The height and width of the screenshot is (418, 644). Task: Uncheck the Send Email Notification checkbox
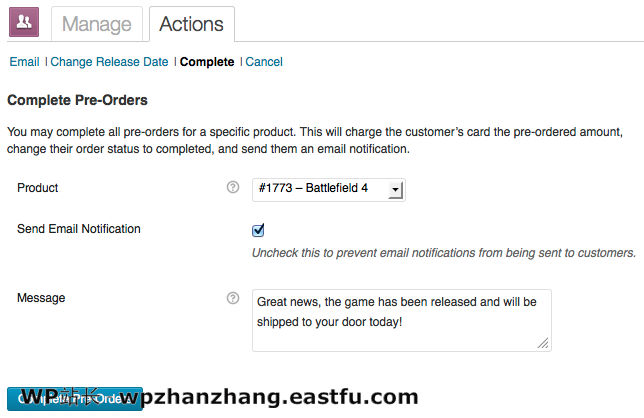[x=258, y=230]
